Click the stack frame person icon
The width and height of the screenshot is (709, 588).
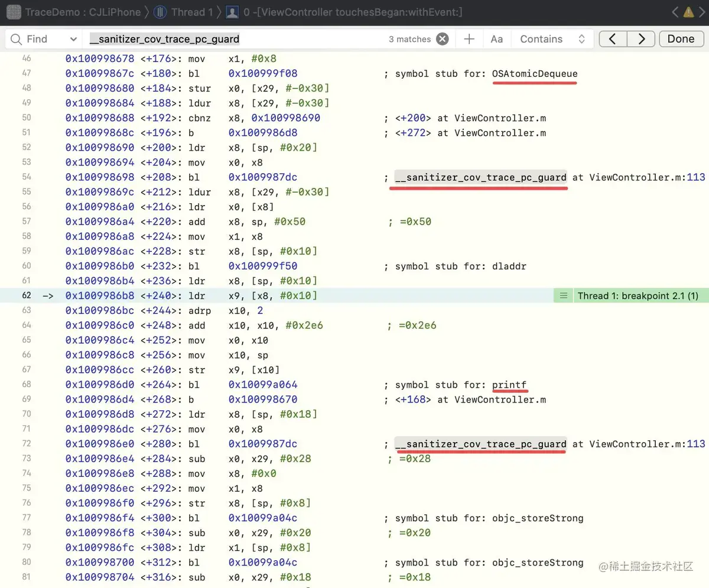click(233, 12)
